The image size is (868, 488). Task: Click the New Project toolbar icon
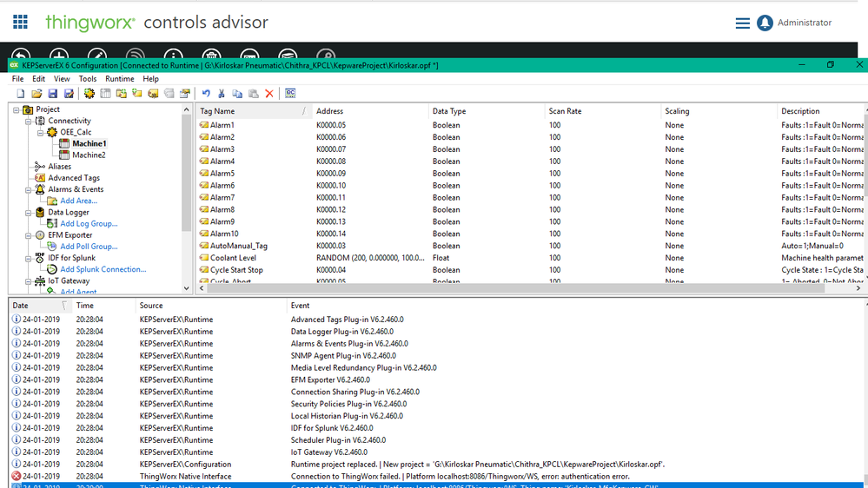[21, 94]
